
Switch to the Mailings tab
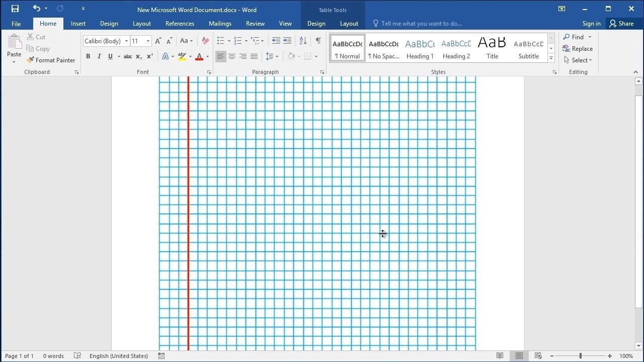[220, 24]
